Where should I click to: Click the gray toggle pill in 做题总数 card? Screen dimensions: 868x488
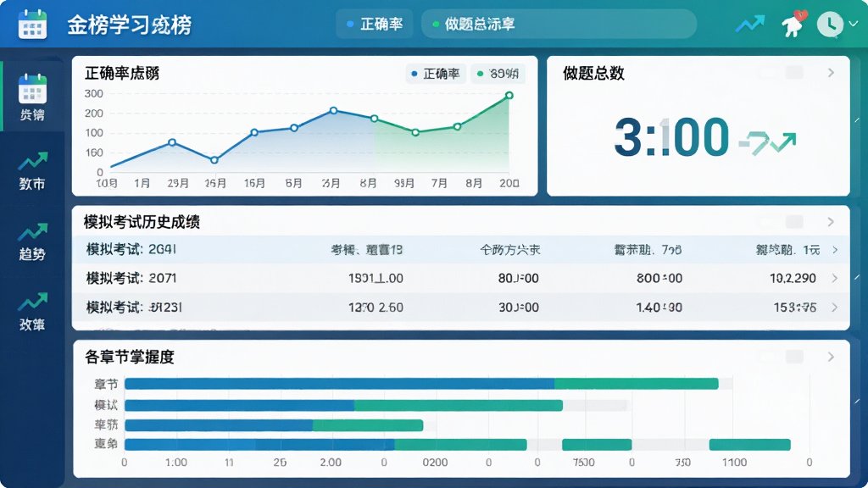pyautogui.click(x=794, y=73)
